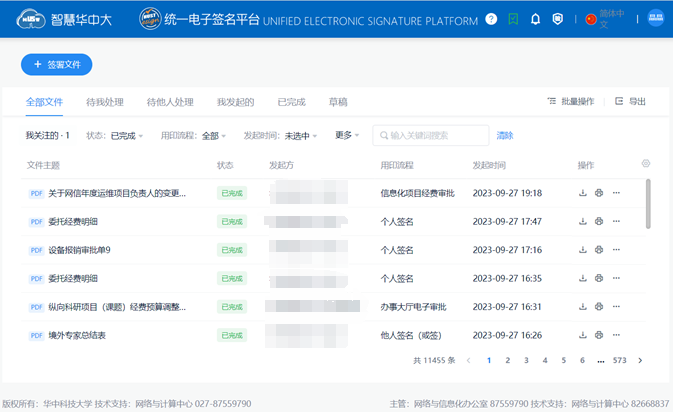Print the 境外专家总结表 document
673x412 pixels.
point(599,335)
